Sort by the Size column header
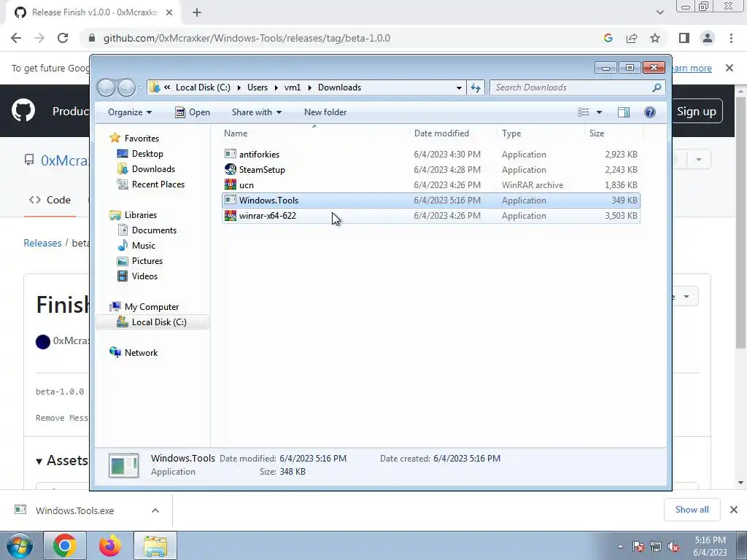Viewport: 747px width, 560px height. pos(613,133)
